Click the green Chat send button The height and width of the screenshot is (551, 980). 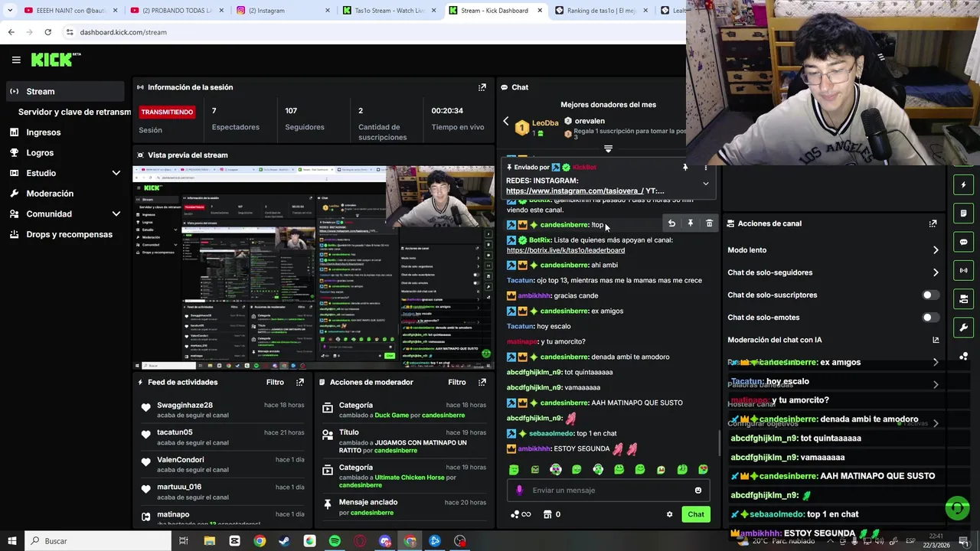tap(695, 514)
